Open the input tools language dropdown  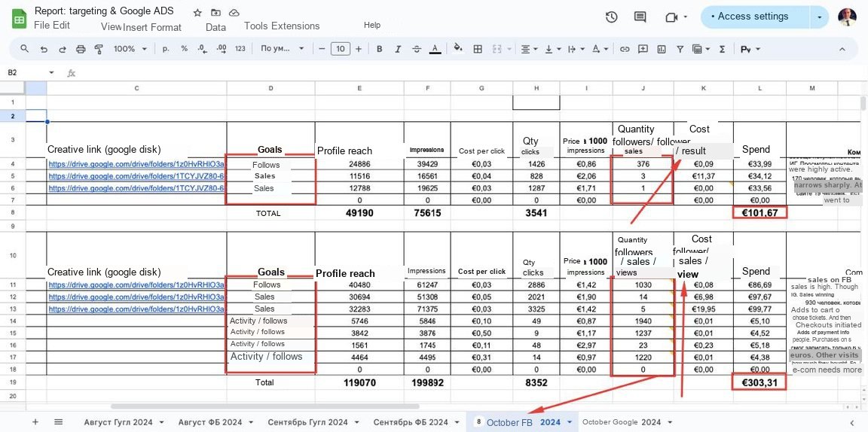click(x=750, y=49)
